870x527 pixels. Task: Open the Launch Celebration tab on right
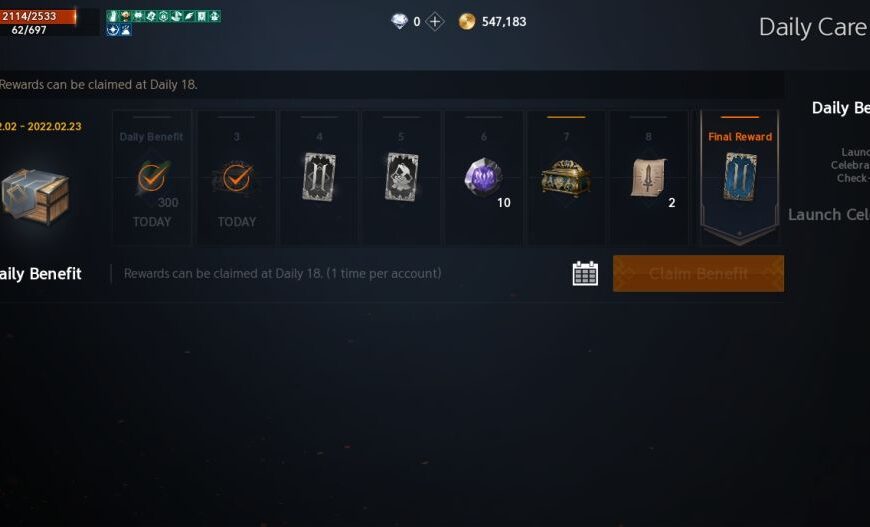point(829,215)
